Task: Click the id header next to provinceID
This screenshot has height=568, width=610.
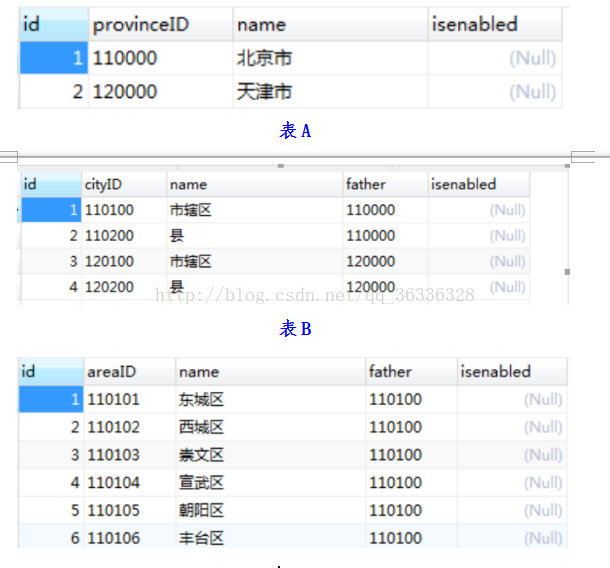Action: pyautogui.click(x=54, y=25)
